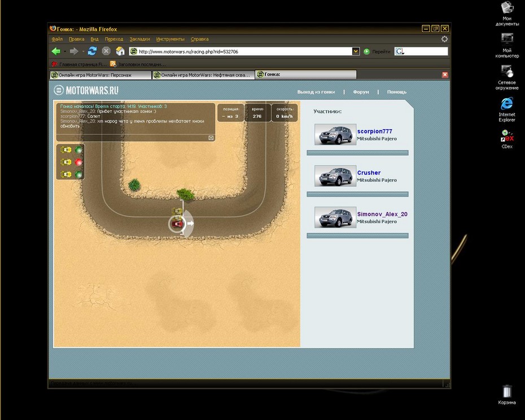Click the Firefox activity throbber icon
Screen dimensions: 525x420
(x=444, y=39)
